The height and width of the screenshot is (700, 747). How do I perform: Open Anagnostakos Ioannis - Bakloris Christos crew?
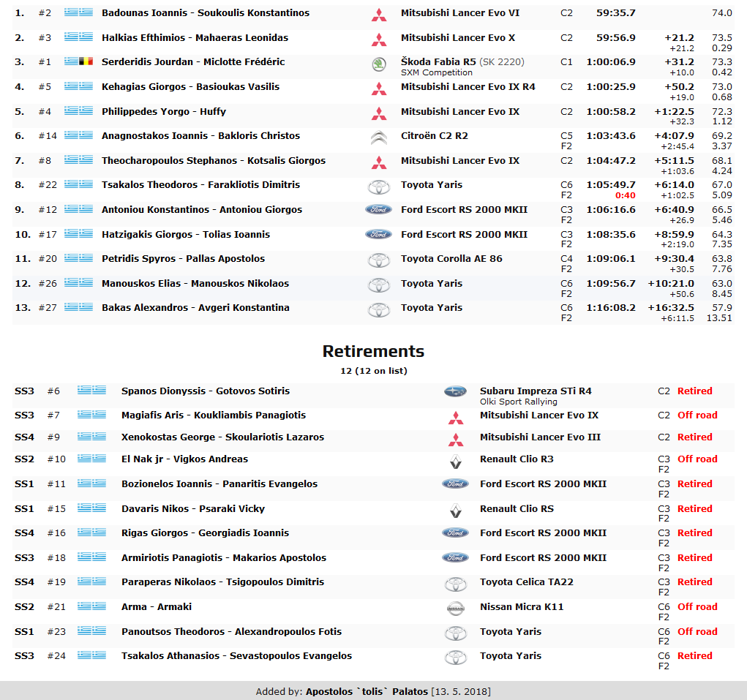click(200, 136)
